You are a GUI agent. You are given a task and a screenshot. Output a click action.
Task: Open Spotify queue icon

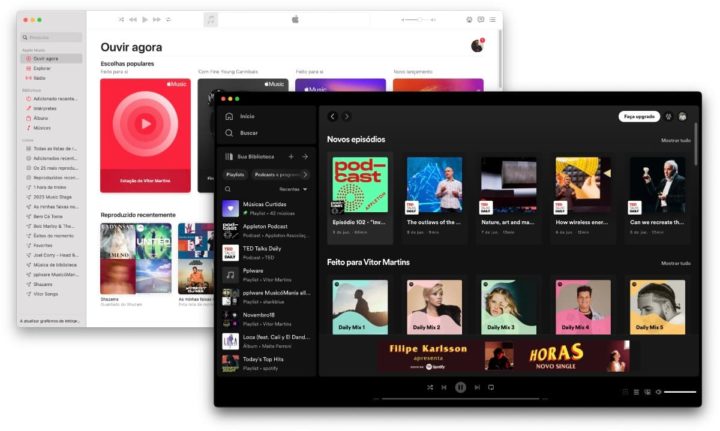(x=636, y=392)
